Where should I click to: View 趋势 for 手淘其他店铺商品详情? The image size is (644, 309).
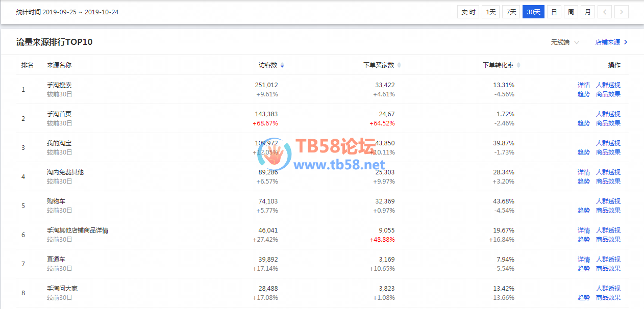point(584,240)
